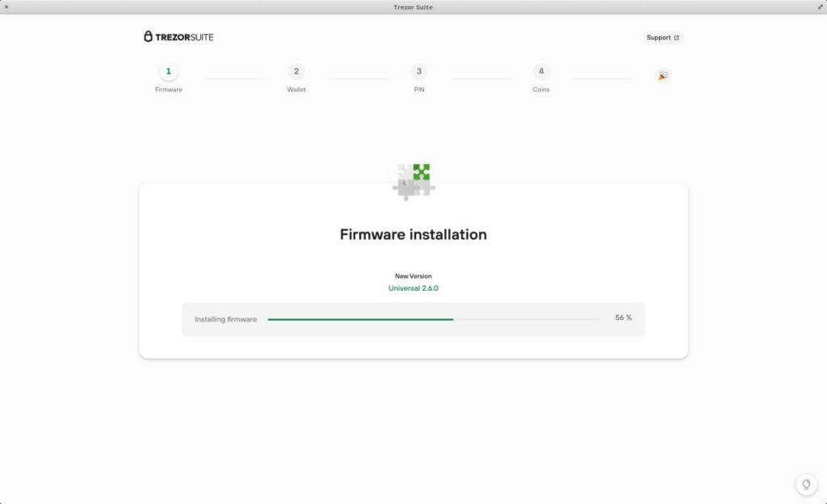Screen dimensions: 827x504
Task: Click the firmware puzzle pieces icon
Action: tap(413, 182)
